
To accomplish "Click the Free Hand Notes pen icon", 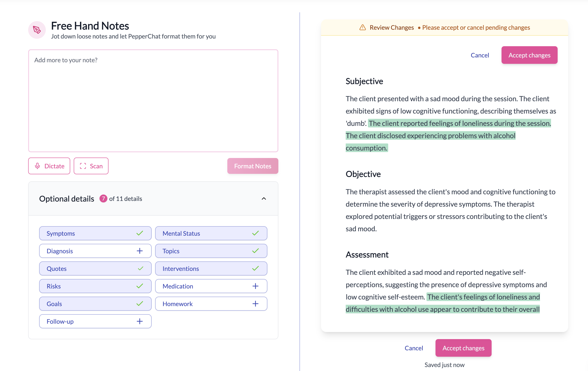I will tap(37, 29).
